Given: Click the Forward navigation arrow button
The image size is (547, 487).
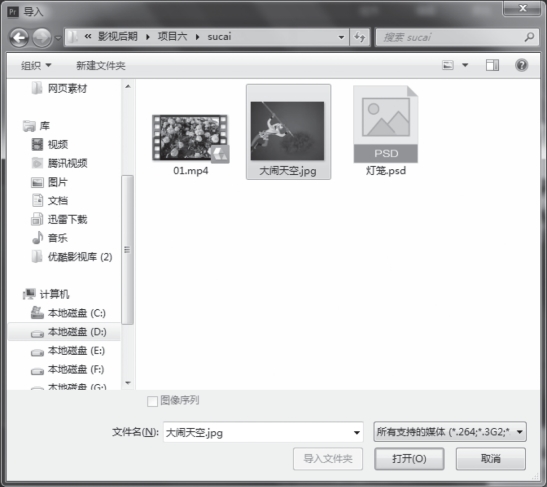Looking at the screenshot, I should pos(42,37).
